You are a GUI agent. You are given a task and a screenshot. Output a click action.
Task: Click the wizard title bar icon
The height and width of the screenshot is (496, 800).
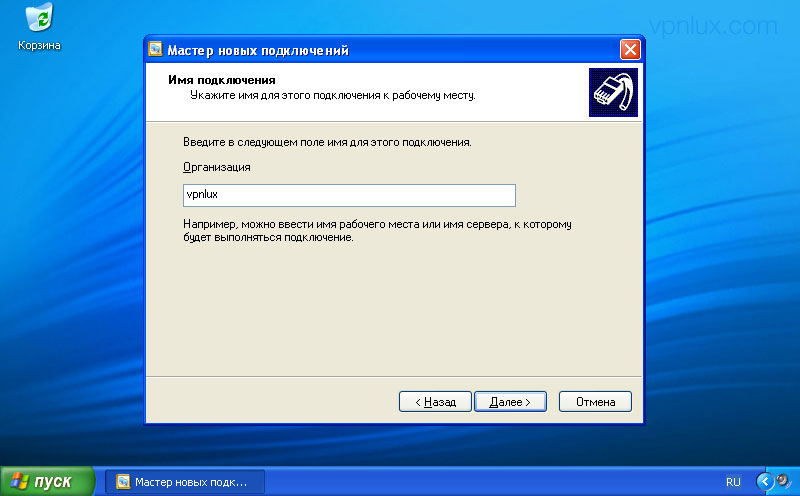click(x=155, y=49)
